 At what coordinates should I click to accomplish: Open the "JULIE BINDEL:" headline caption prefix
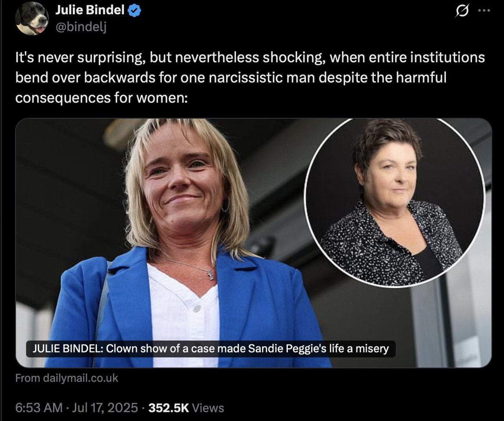point(67,349)
